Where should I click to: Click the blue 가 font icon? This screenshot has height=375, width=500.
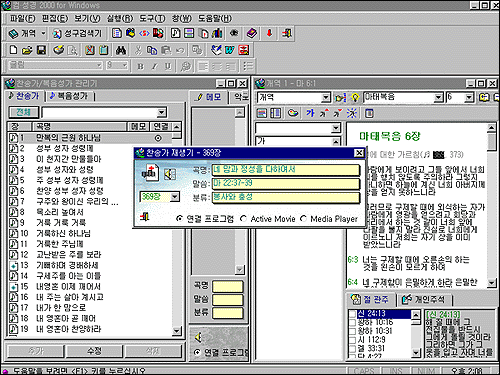[x=310, y=113]
